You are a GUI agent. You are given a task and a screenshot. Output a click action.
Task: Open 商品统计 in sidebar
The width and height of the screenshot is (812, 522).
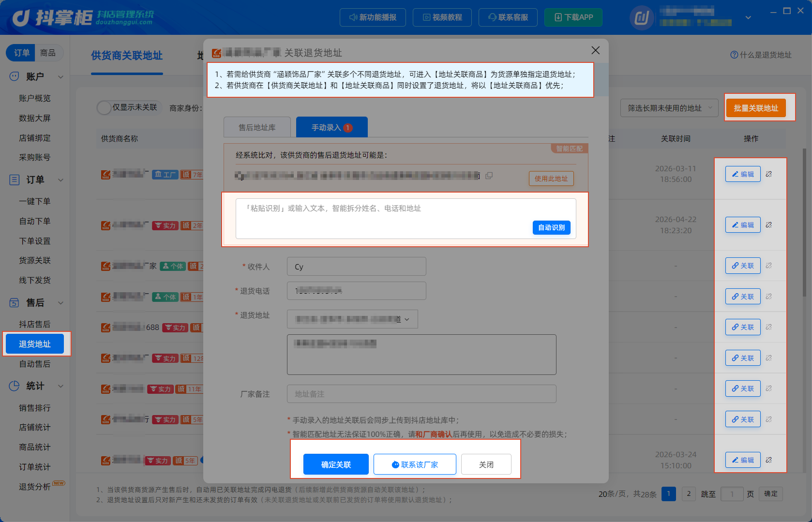click(35, 447)
